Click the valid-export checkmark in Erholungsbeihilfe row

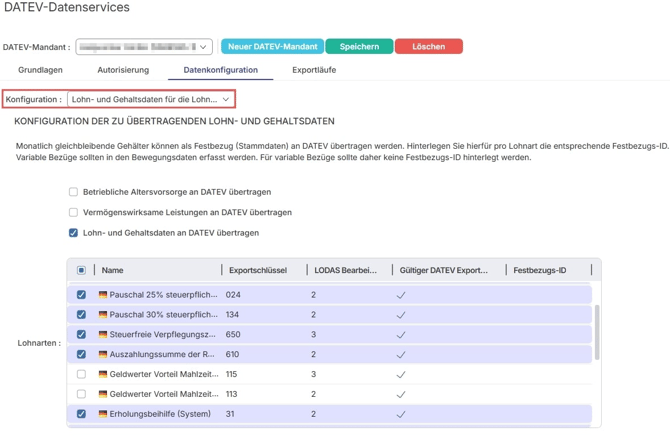click(x=401, y=414)
